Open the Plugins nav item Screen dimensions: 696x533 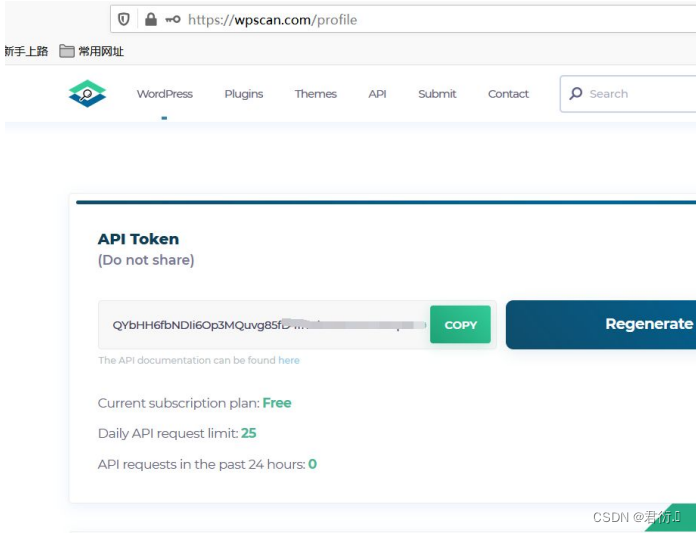click(x=244, y=94)
